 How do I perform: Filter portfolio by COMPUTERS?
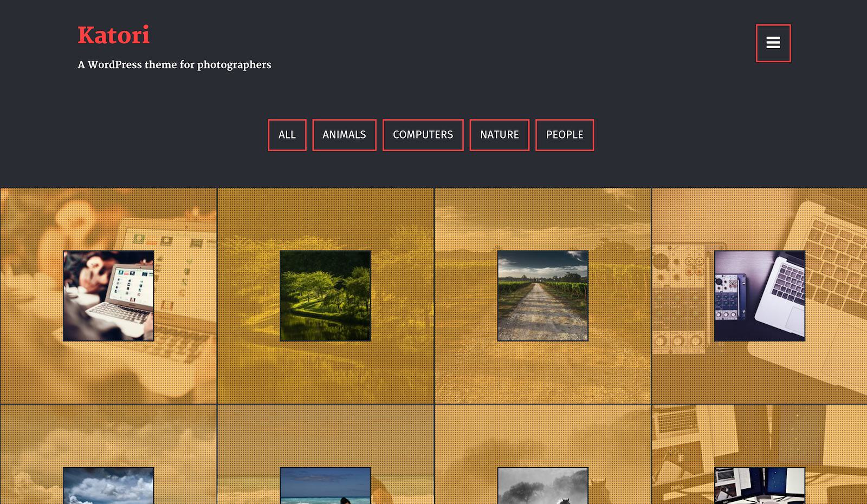point(423,135)
